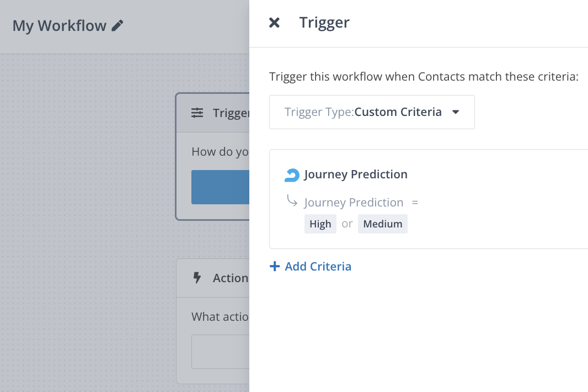
Task: Click the lightning bolt Action icon
Action: (197, 278)
